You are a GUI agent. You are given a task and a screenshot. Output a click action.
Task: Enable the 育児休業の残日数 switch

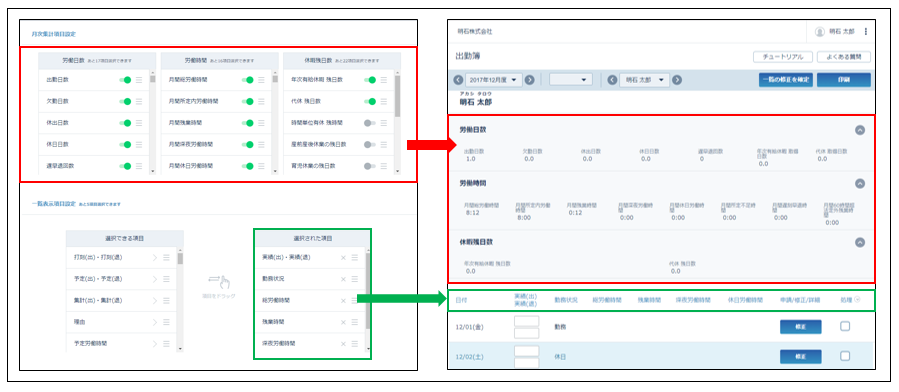[x=370, y=166]
